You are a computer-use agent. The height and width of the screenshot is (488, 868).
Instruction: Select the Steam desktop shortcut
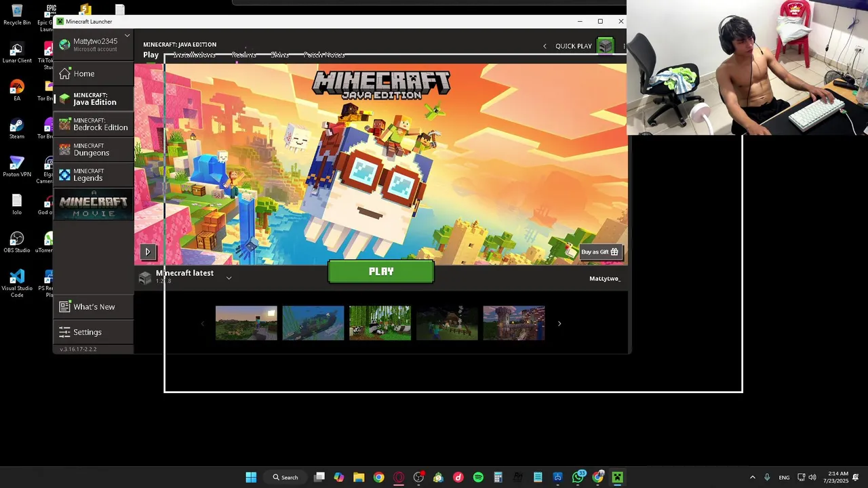click(x=17, y=129)
